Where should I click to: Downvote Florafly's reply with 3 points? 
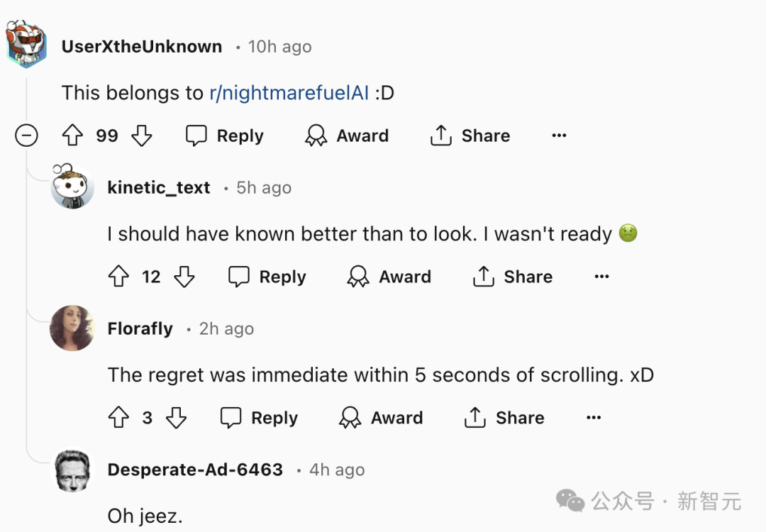pos(176,418)
